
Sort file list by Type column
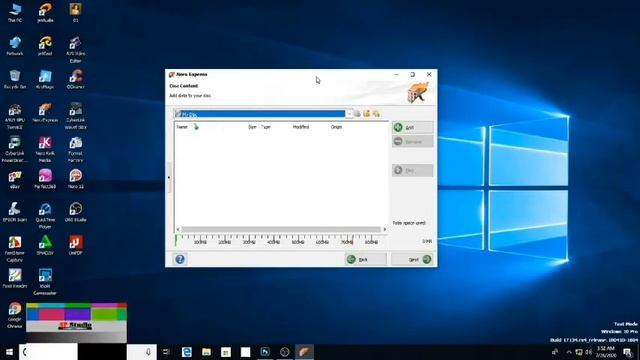coord(266,127)
